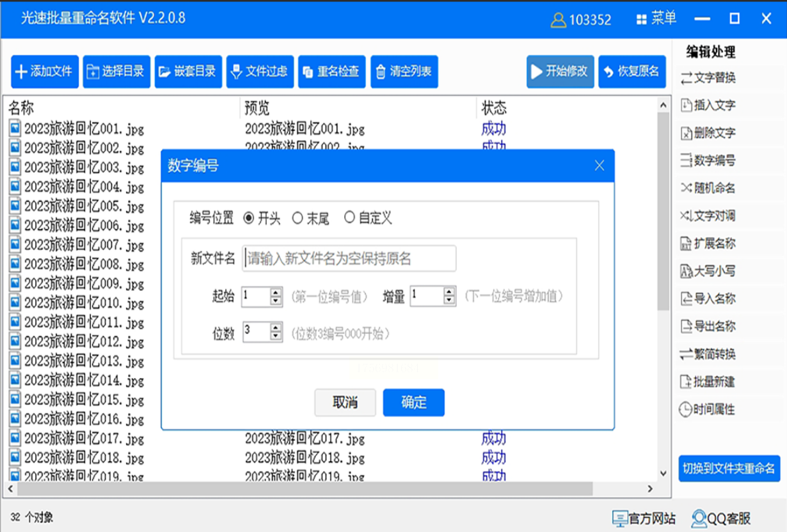
Task: Decrease the 增量 value with down arrow
Action: coord(449,300)
